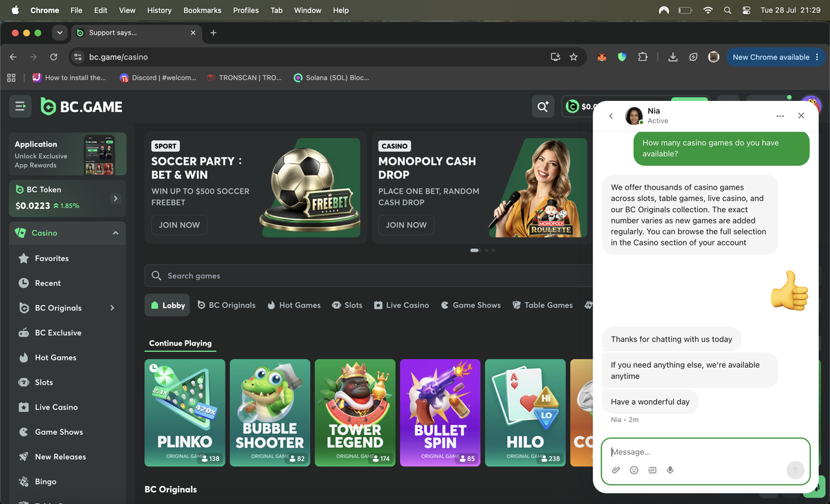
Task: Open the Bubble Shooter game thumbnail
Action: click(270, 413)
